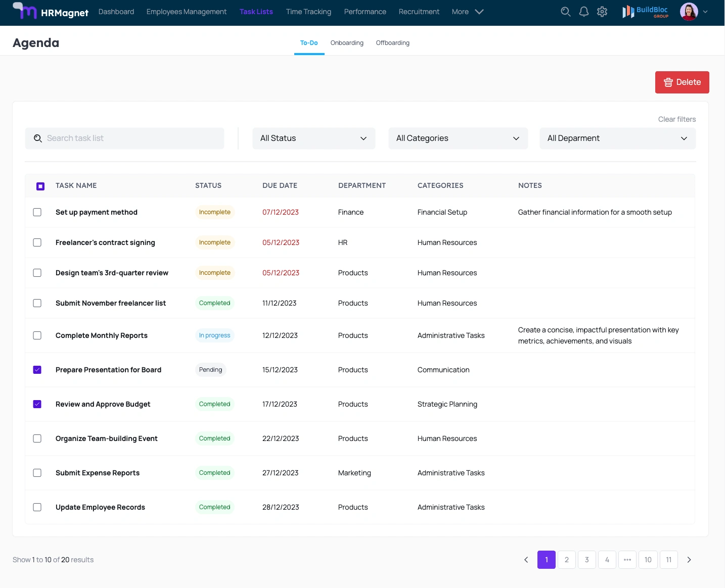
Task: Open the All Deparment dropdown
Action: coord(618,138)
